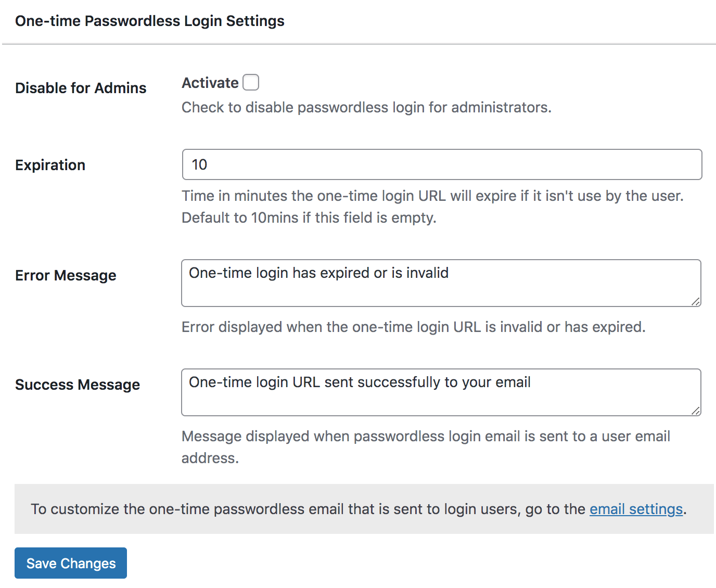Enable the Activate checkbox for disabling admins

tap(251, 82)
